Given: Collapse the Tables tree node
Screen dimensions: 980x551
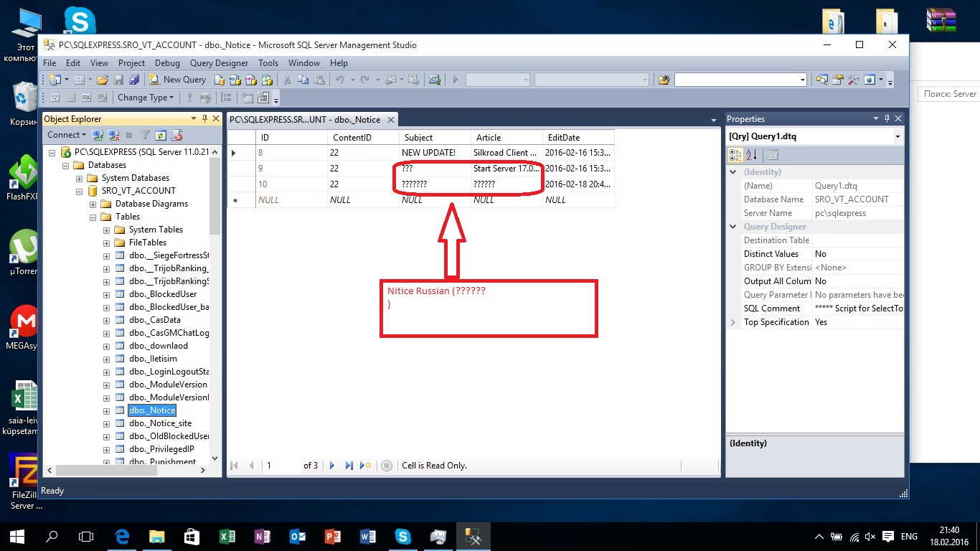Looking at the screenshot, I should [93, 217].
